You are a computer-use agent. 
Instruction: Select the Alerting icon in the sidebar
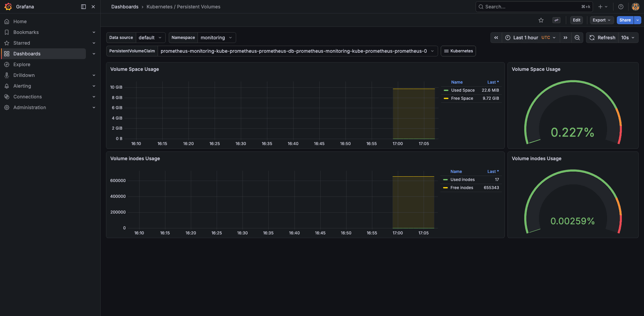click(7, 86)
